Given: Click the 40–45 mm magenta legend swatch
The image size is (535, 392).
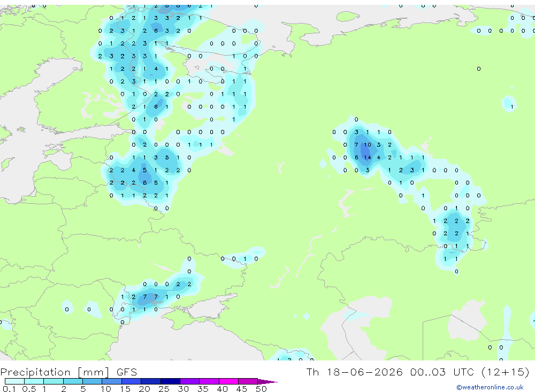Looking at the screenshot, I should tap(228, 381).
